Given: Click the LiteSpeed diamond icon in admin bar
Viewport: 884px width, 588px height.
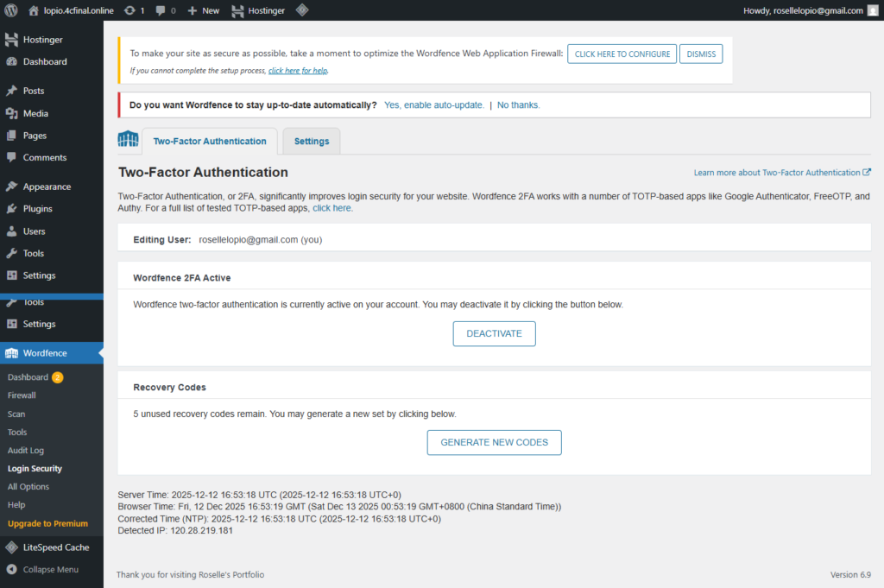Looking at the screenshot, I should click(302, 10).
